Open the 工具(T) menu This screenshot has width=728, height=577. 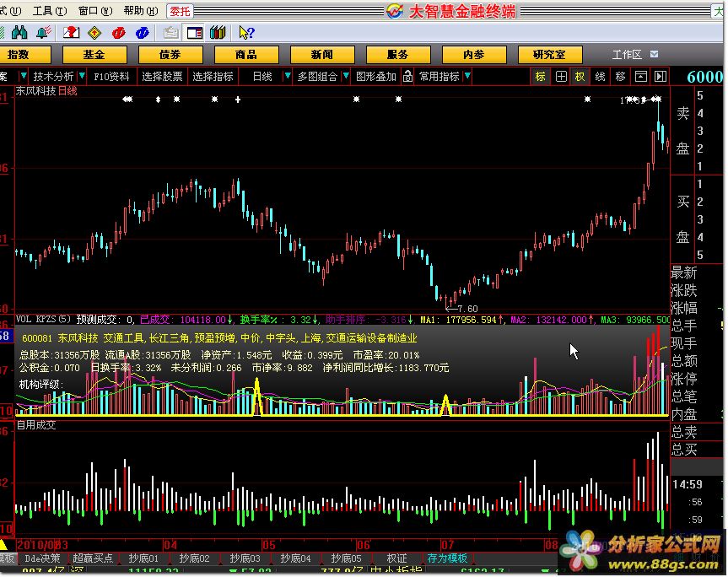tap(50, 11)
